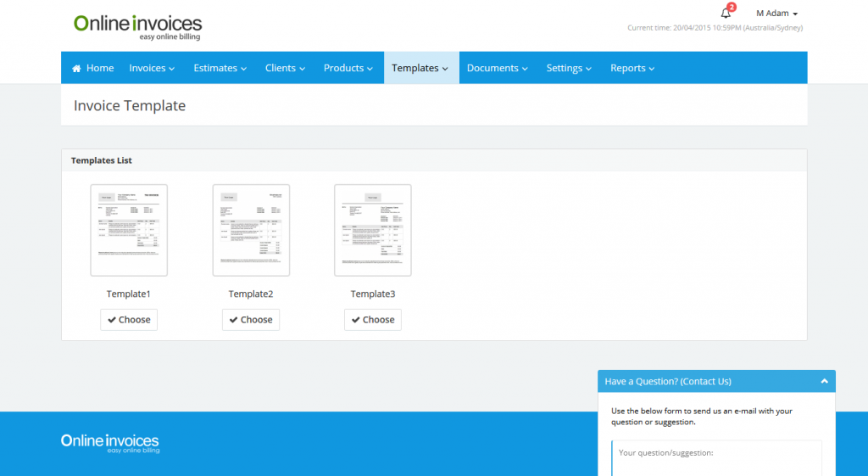868x476 pixels.
Task: Click the Online invoices logo in header
Action: pyautogui.click(x=137, y=26)
